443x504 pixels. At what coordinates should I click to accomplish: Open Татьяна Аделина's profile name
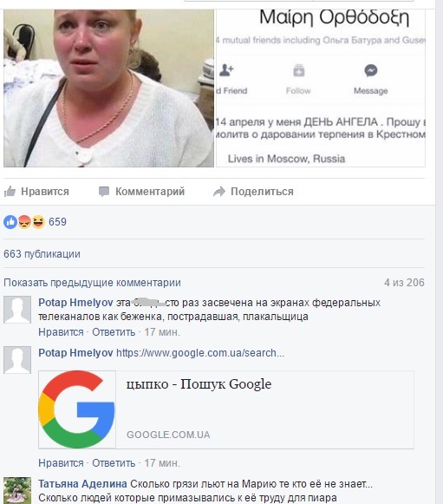[82, 484]
